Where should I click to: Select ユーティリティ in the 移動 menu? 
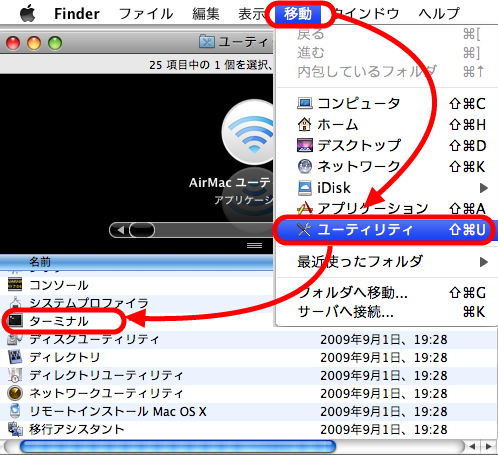(x=387, y=230)
